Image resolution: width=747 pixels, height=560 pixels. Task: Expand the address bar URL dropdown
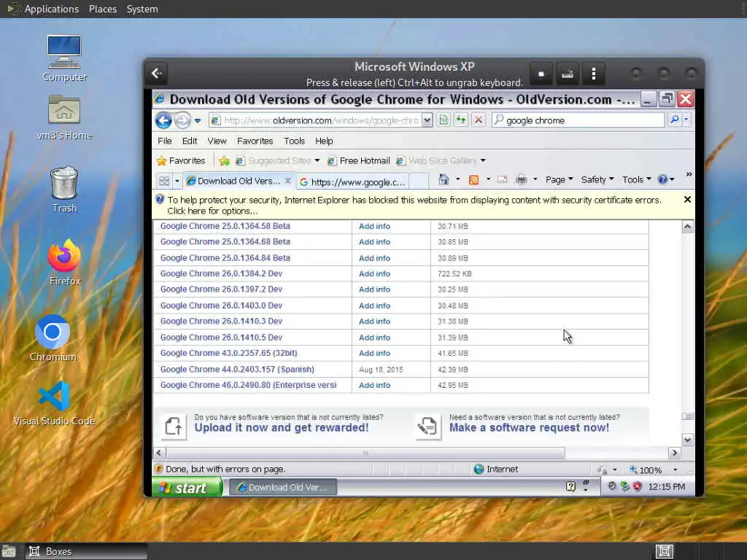point(427,120)
